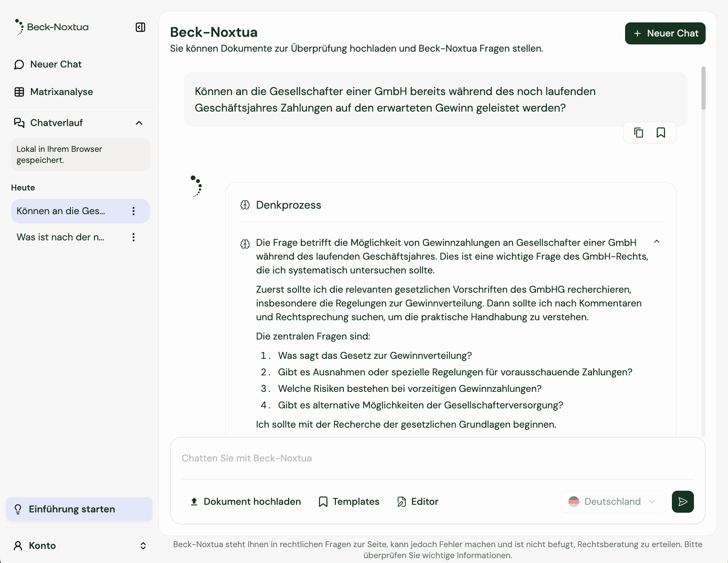This screenshot has width=728, height=563.
Task: Select Neuer Chat in the sidebar
Action: (56, 64)
